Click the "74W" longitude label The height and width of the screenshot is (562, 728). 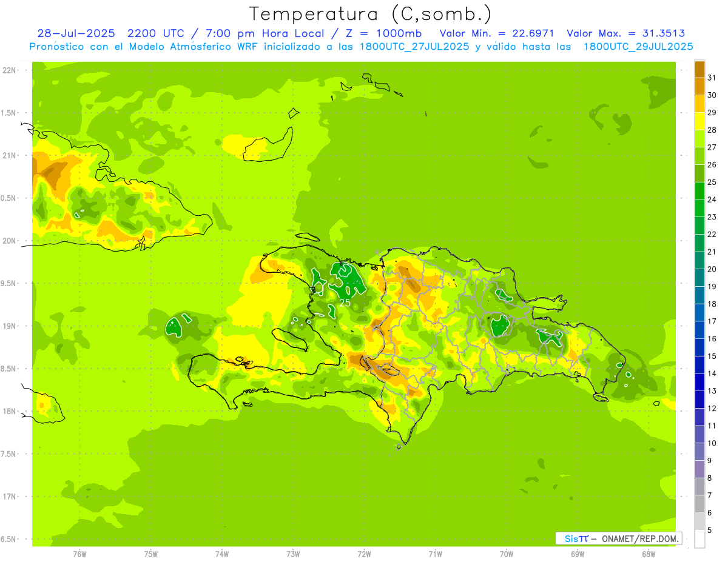pyautogui.click(x=222, y=554)
